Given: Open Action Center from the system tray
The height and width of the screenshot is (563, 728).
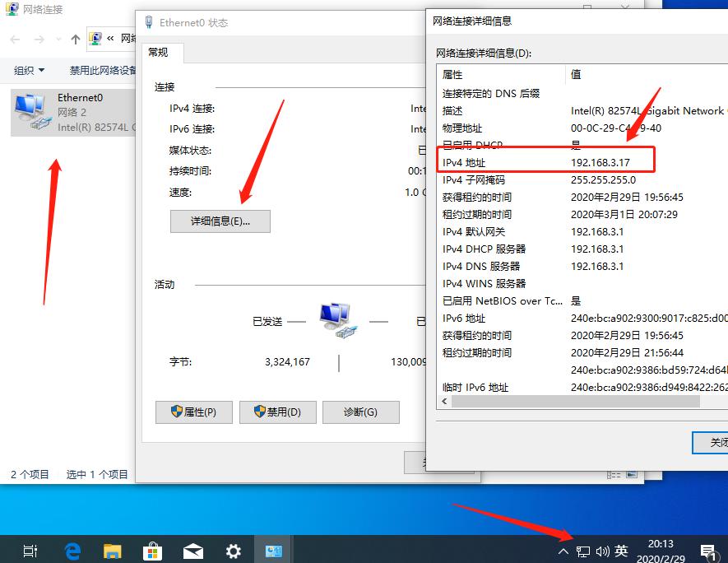Looking at the screenshot, I should [708, 550].
